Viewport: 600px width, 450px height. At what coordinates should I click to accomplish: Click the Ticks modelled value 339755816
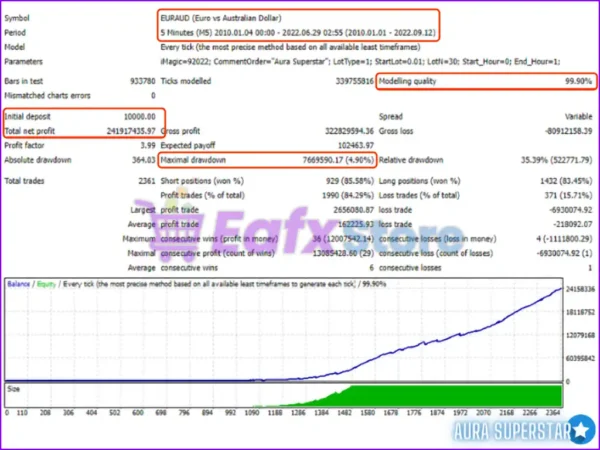[x=355, y=81]
